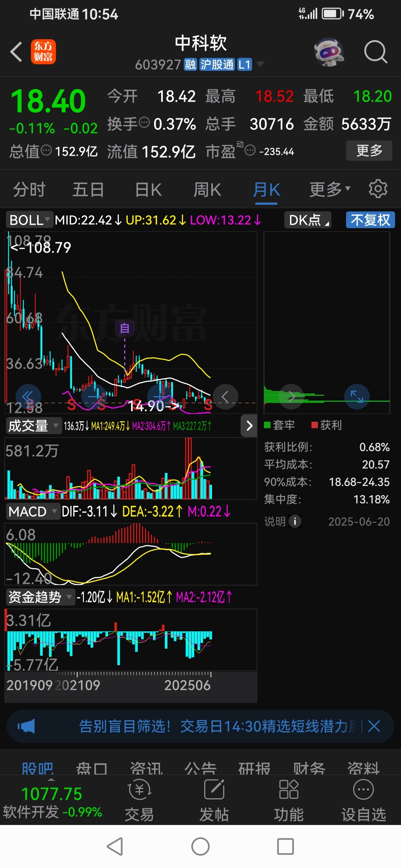Open 软件开发 sector index 1077.75
This screenshot has height=868, width=401.
52,803
